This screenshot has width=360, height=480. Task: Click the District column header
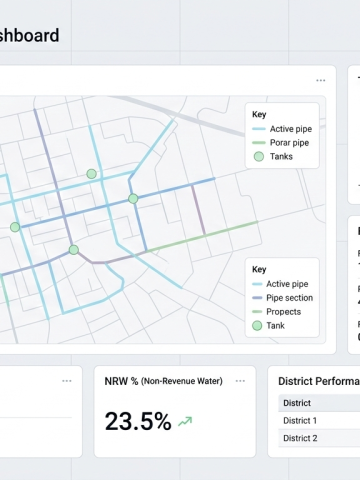297,403
